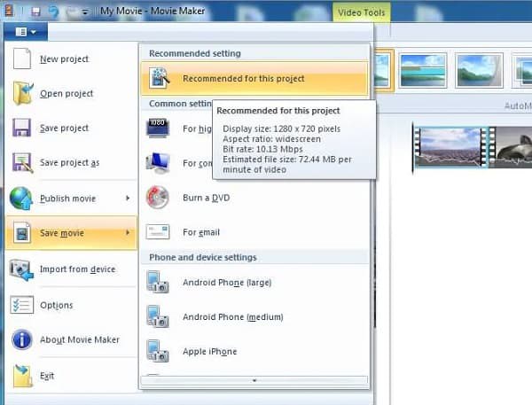This screenshot has height=405, width=532.
Task: Show more save settings with the bottom arrow
Action: [x=254, y=380]
